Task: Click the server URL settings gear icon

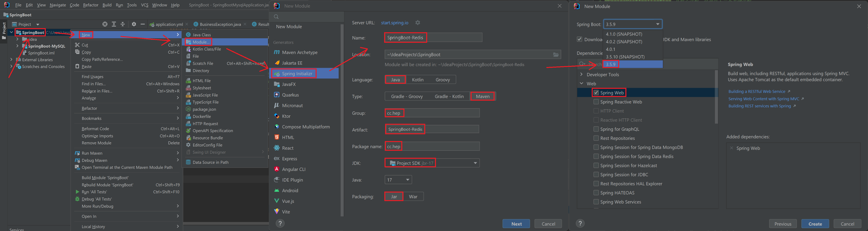Action: 417,23
